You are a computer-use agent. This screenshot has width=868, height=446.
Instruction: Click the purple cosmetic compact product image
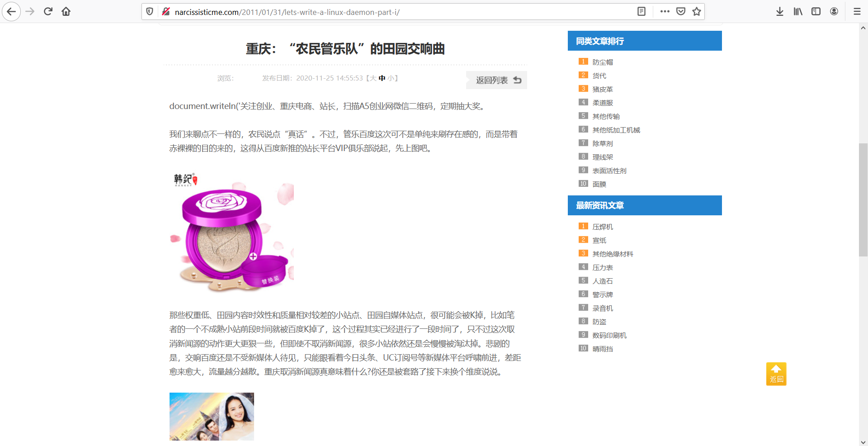231,232
